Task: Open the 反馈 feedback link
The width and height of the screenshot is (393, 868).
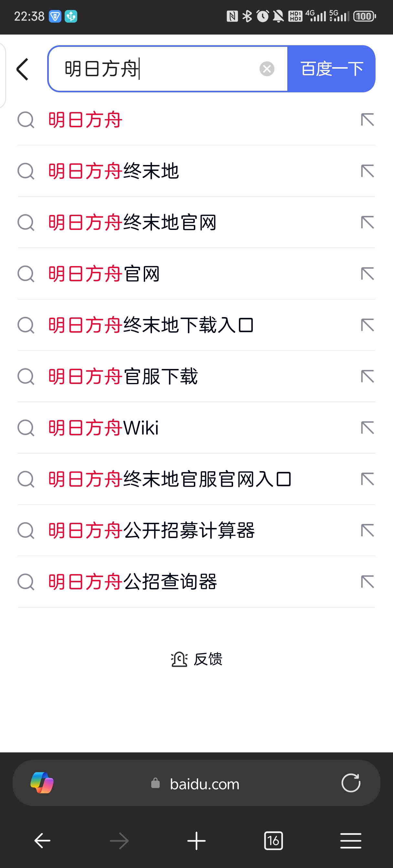Action: pos(196,659)
